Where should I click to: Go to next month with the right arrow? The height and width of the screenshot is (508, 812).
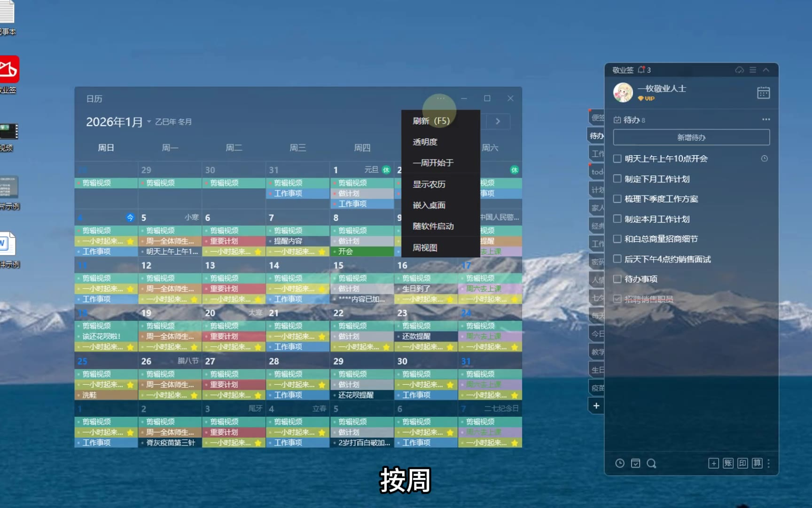click(x=498, y=121)
